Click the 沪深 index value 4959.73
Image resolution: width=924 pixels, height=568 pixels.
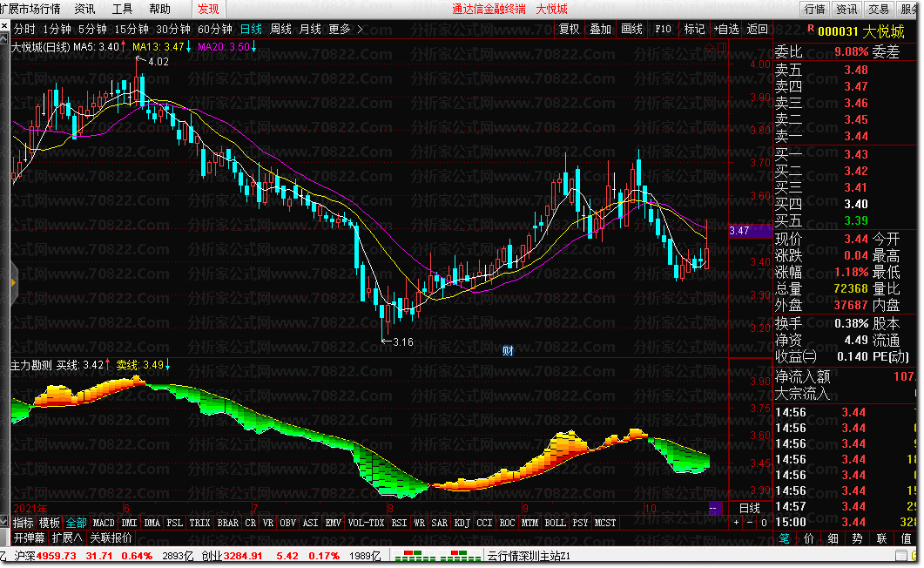(57, 556)
